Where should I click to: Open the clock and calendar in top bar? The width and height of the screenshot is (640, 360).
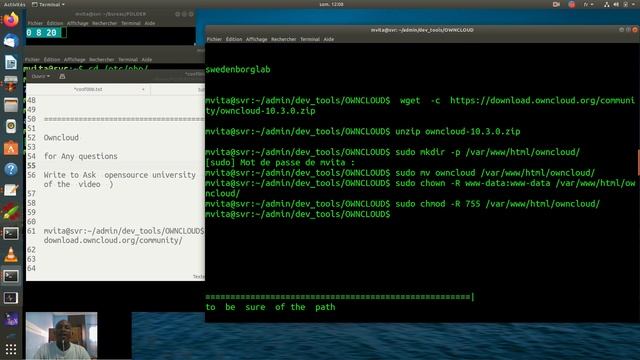[331, 4]
